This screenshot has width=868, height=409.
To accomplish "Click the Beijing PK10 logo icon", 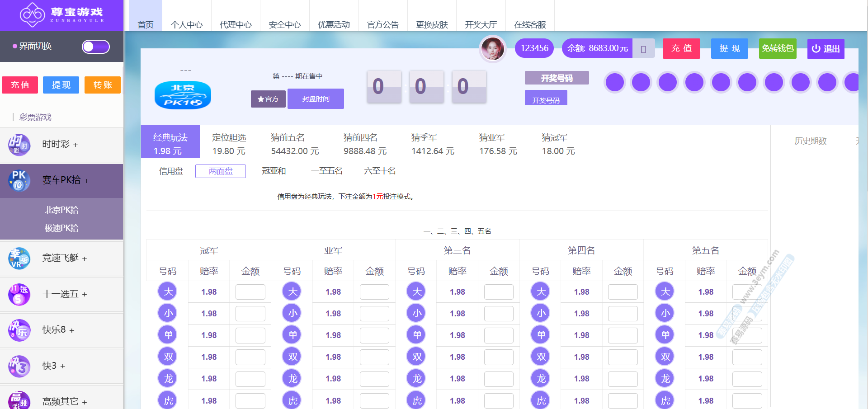I will 183,95.
